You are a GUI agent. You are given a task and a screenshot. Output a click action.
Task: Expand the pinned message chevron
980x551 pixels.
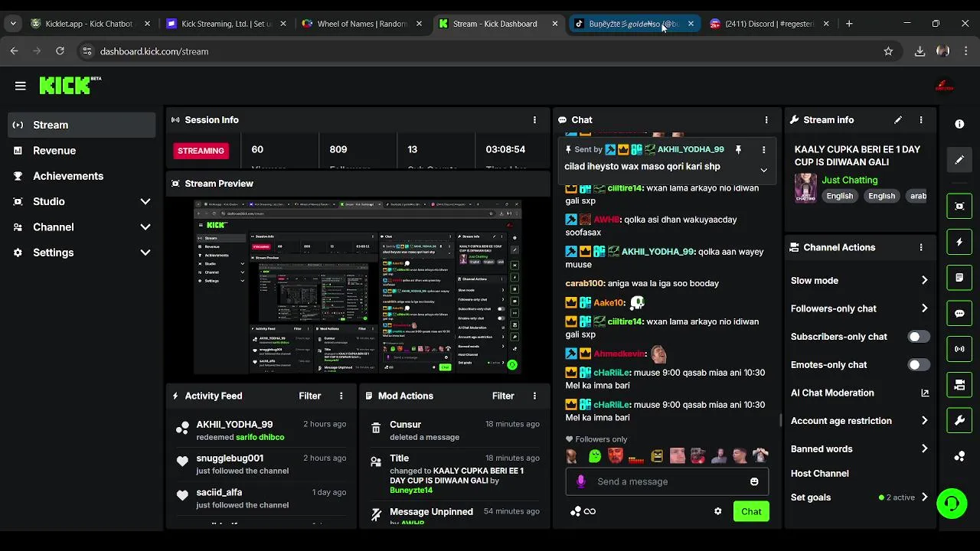pyautogui.click(x=763, y=170)
